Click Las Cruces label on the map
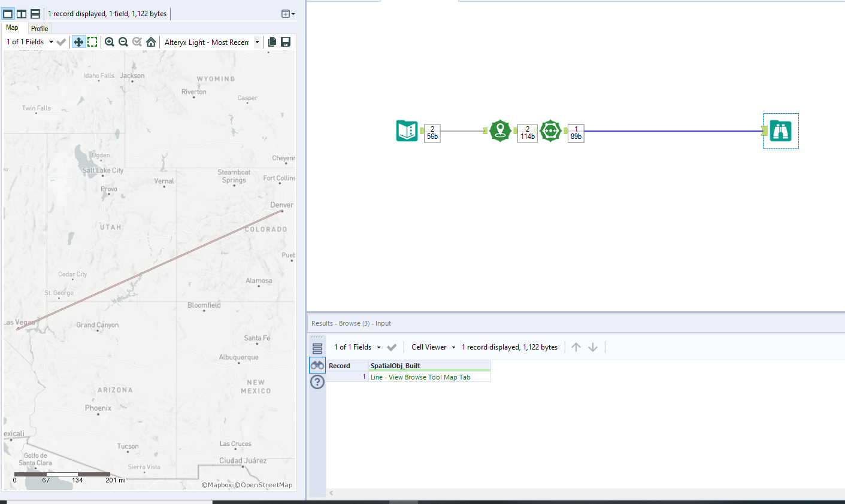Screen dimensions: 845x504 point(235,444)
